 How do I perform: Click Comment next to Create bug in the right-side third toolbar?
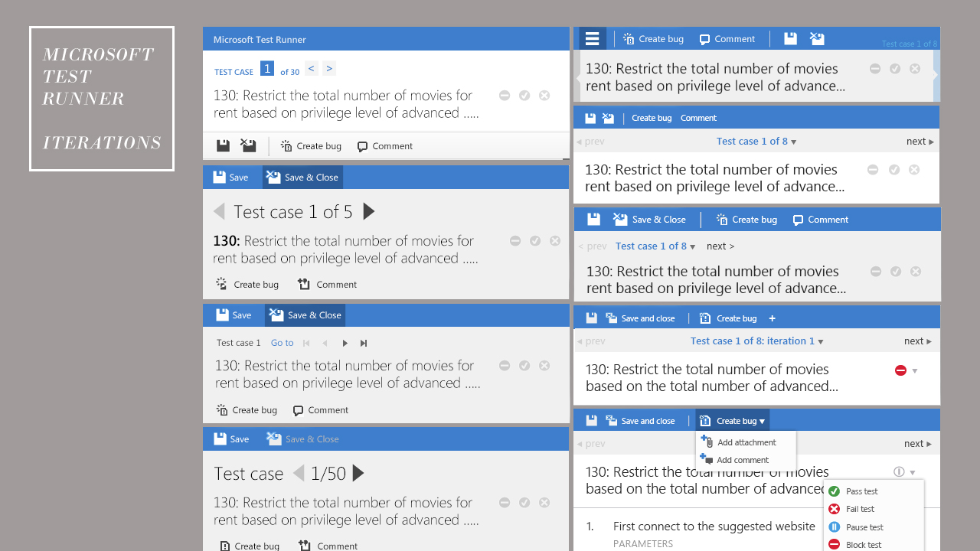coord(820,220)
